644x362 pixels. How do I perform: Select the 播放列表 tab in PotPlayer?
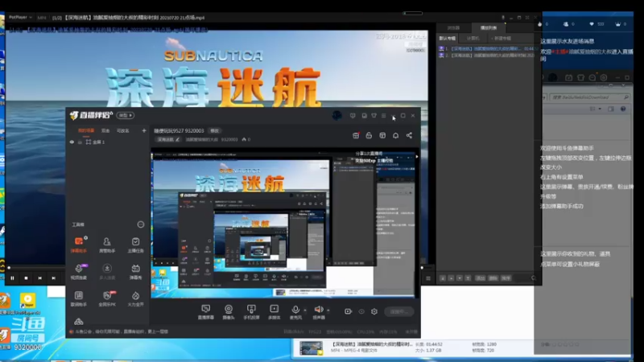pos(489,28)
